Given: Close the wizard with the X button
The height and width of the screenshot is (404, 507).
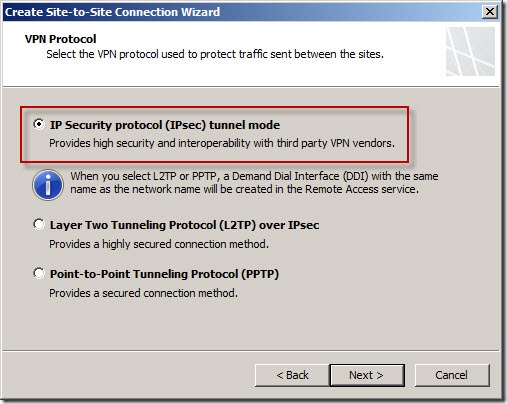Looking at the screenshot, I should [x=490, y=12].
